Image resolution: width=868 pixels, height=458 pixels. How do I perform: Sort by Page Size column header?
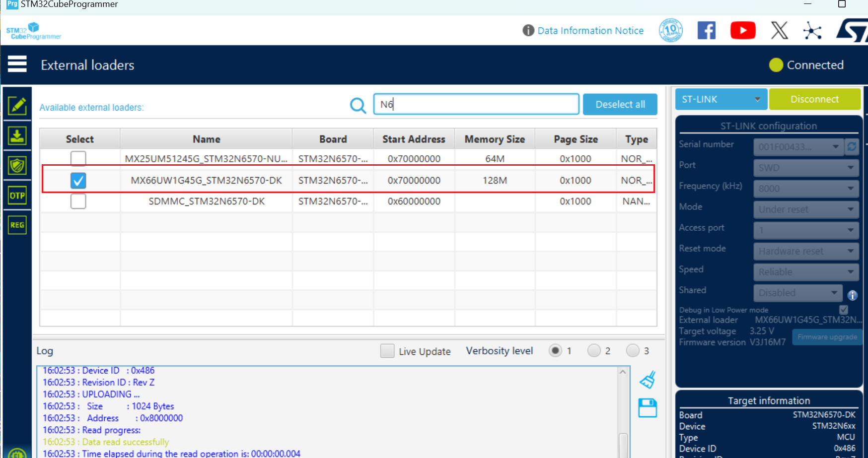point(576,139)
